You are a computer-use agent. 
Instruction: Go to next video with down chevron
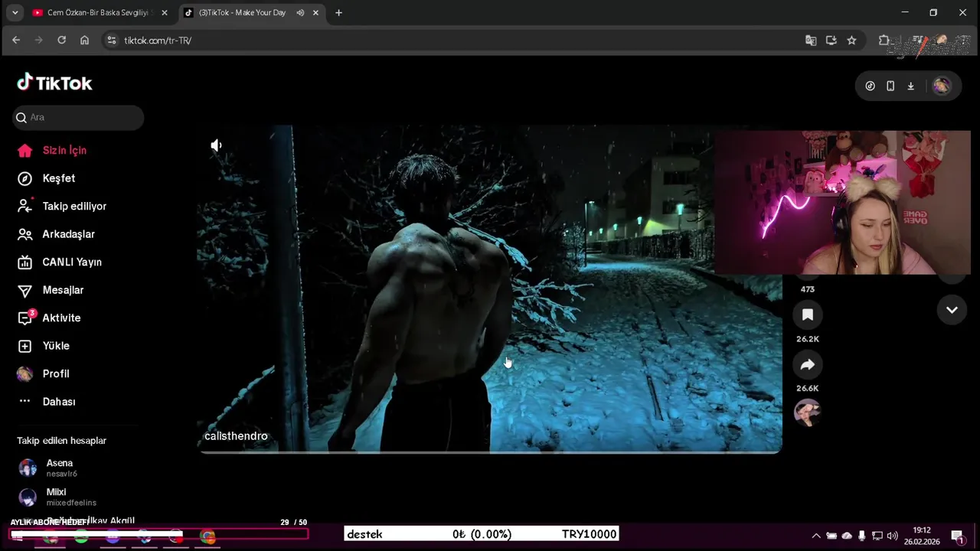952,310
